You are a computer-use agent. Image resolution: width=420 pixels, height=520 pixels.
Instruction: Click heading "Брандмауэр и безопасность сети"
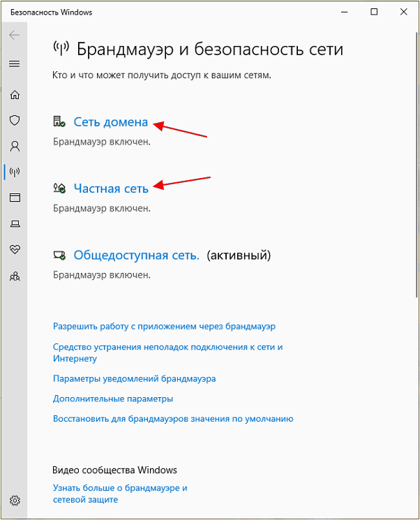(210, 50)
